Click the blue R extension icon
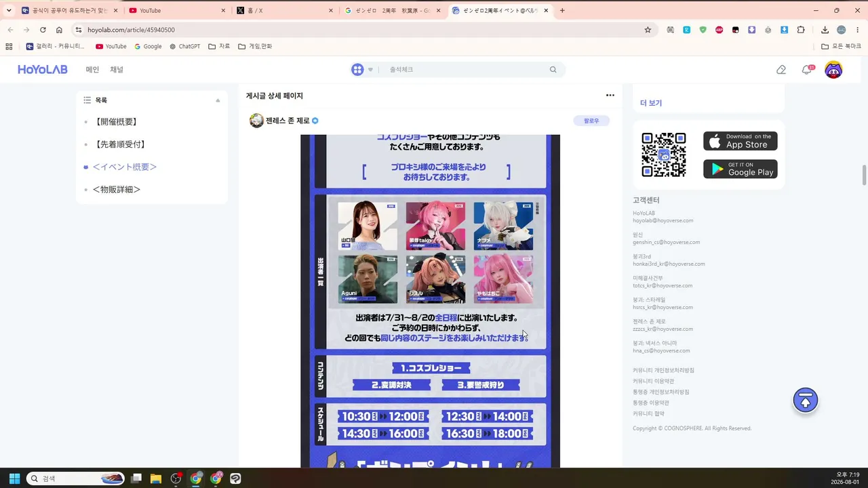This screenshot has width=868, height=488. (687, 30)
